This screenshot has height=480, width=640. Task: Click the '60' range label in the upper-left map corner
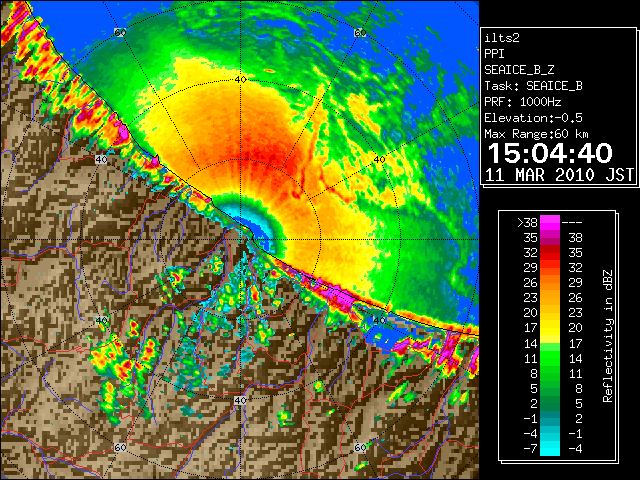120,32
